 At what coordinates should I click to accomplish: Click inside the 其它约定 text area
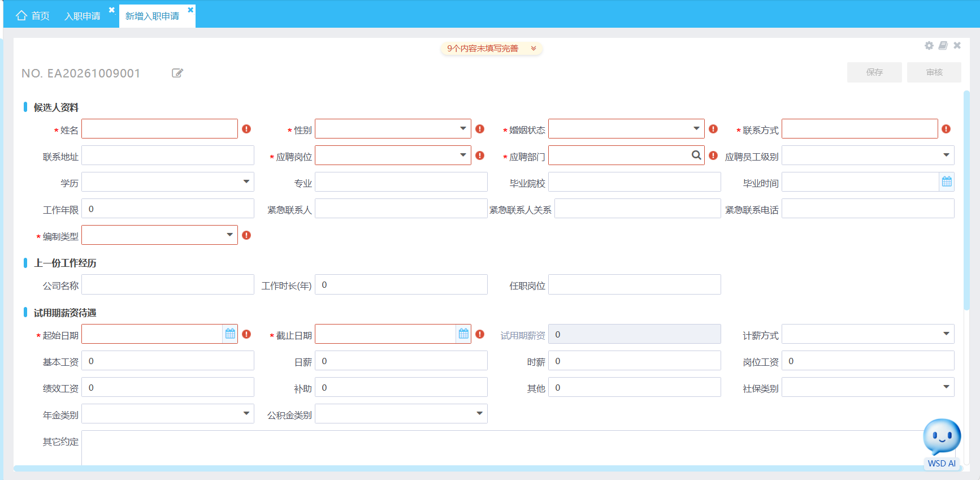tap(518, 448)
